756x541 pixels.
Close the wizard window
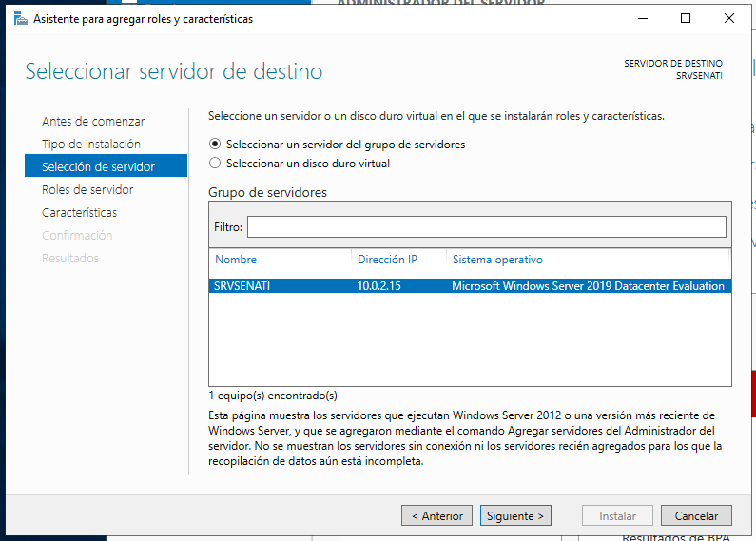point(729,19)
